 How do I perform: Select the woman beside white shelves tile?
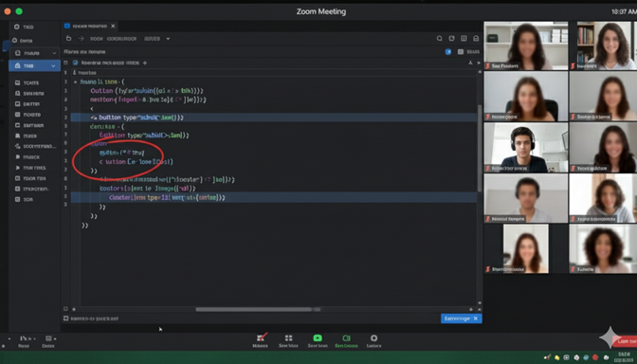pyautogui.click(x=526, y=45)
